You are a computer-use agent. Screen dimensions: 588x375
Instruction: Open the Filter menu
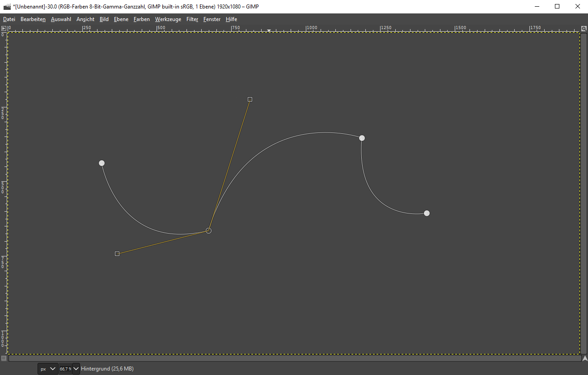click(x=192, y=19)
